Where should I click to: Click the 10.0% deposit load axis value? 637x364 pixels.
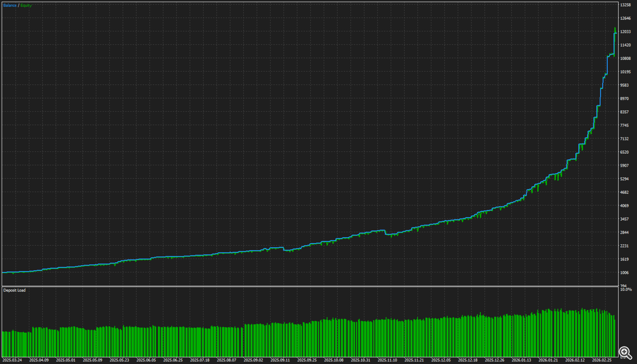(x=626, y=289)
